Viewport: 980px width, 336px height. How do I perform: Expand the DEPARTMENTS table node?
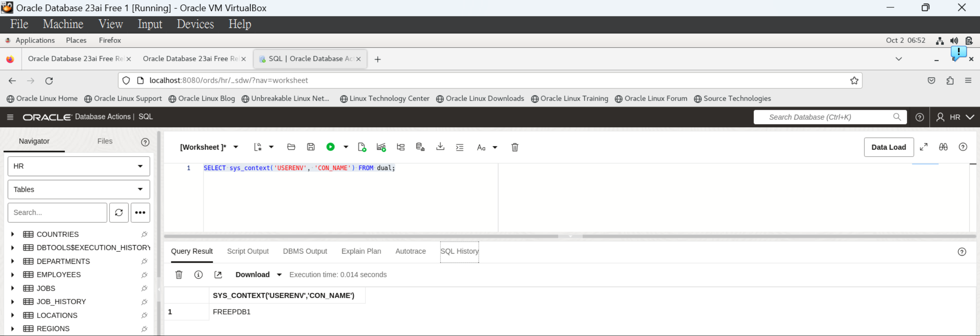coord(13,261)
